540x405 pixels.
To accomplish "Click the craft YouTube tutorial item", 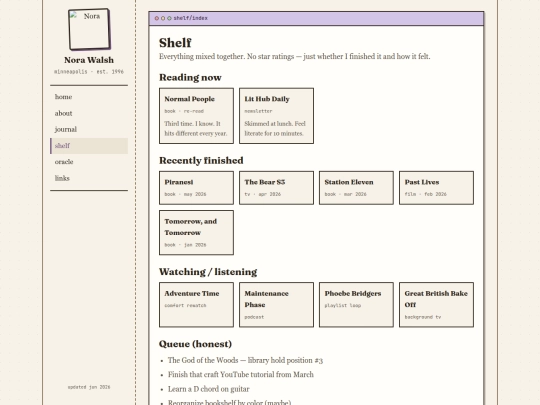I will click(x=241, y=374).
